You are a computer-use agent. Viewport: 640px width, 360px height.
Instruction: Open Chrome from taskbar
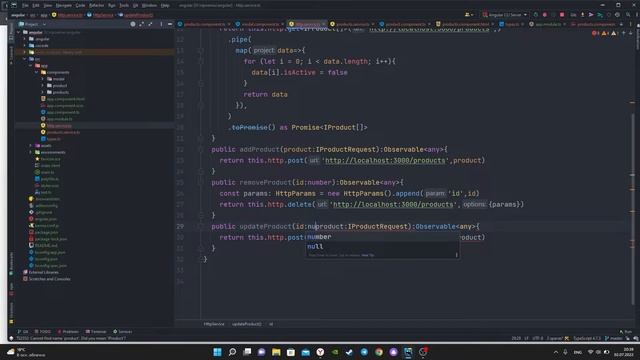379,352
